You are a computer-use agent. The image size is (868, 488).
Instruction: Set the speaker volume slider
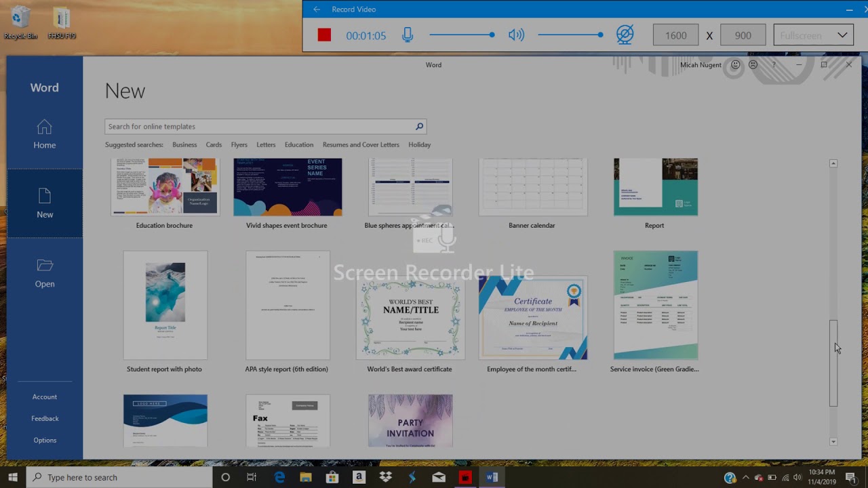click(570, 35)
